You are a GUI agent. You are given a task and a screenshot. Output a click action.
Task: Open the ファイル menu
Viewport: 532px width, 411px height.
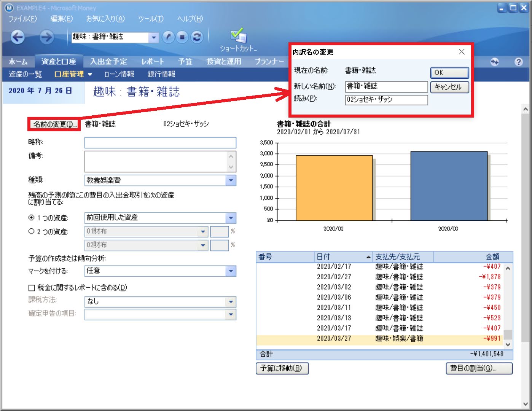(22, 19)
